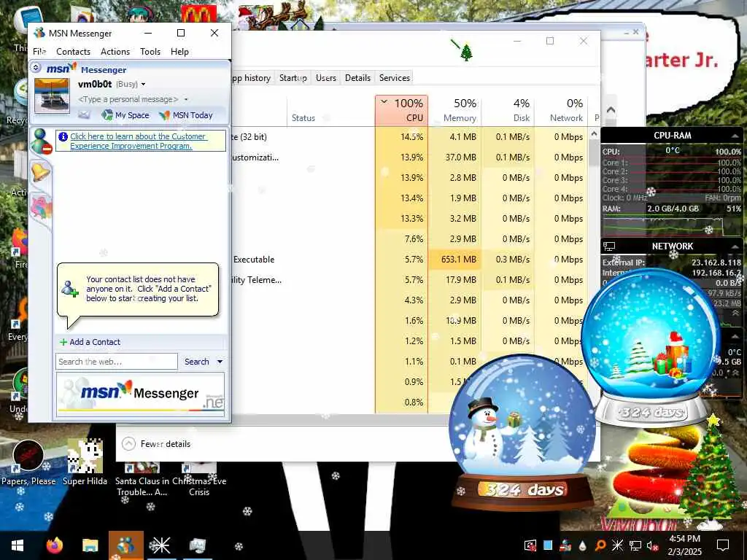Open vm0b0t status dropdown arrow
This screenshot has height=560, width=747.
pyautogui.click(x=144, y=85)
